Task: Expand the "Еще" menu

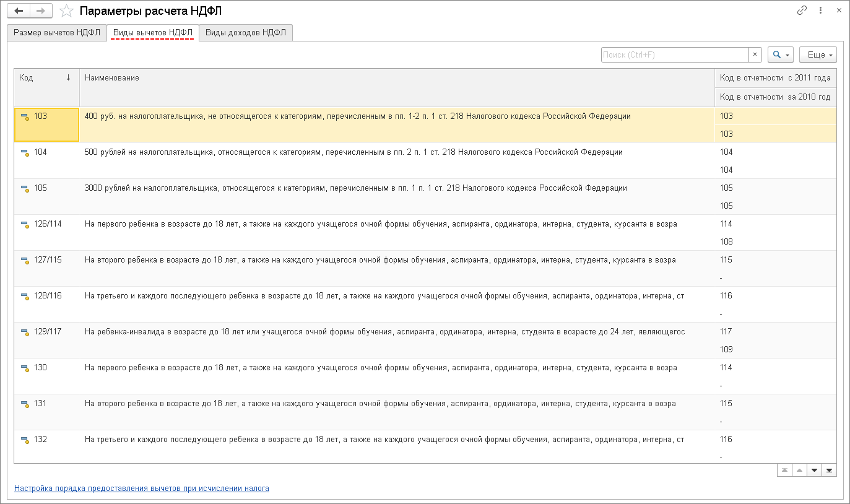Action: click(x=818, y=54)
